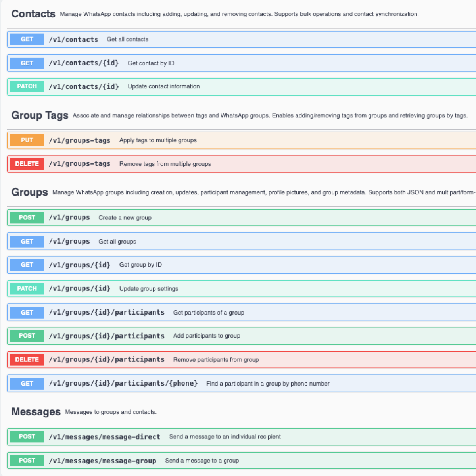Viewport: 476px width, 476px height.
Task: Select the 'Update contact information' summary text
Action: coord(163,86)
